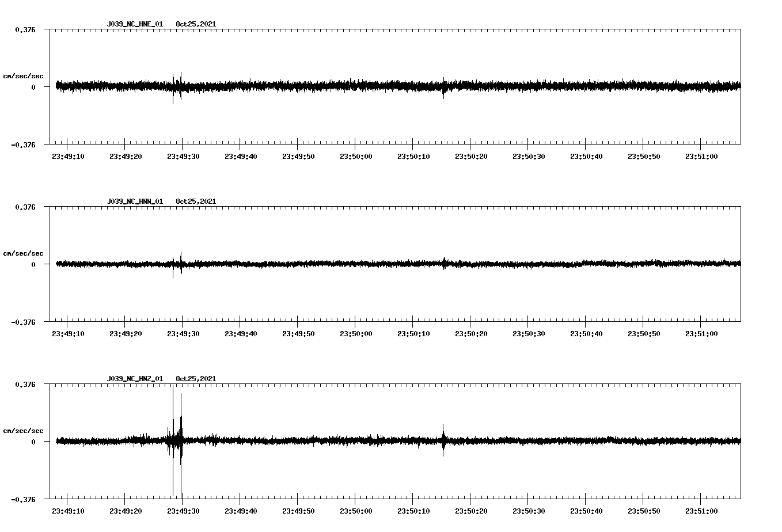Click the small event near 23:50:15 on HNE trace
Viewport: 782px width, 532px height.
pyautogui.click(x=443, y=88)
